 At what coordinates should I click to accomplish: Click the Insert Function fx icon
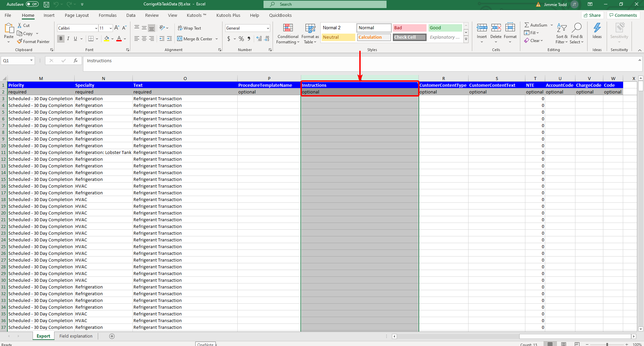pos(76,61)
